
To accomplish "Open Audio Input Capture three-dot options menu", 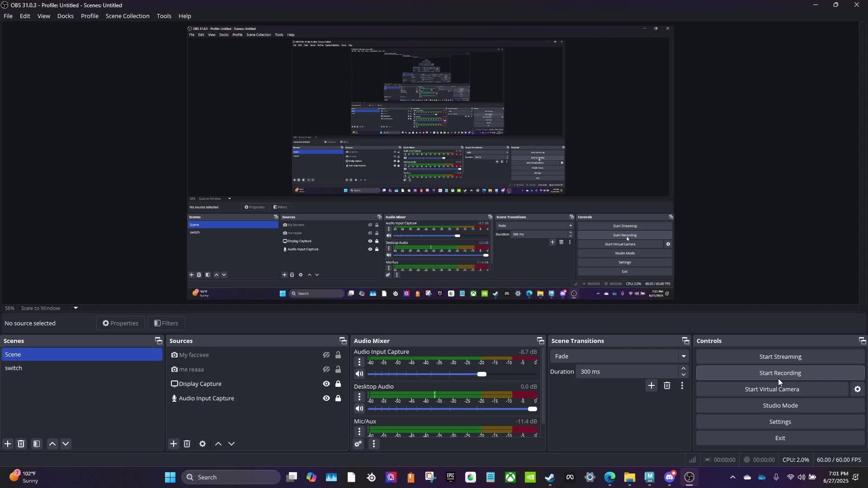I will (x=359, y=362).
